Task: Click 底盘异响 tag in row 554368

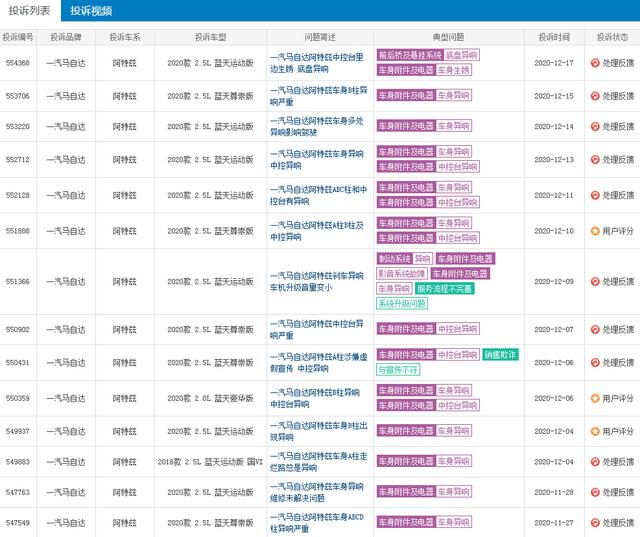Action: (461, 55)
